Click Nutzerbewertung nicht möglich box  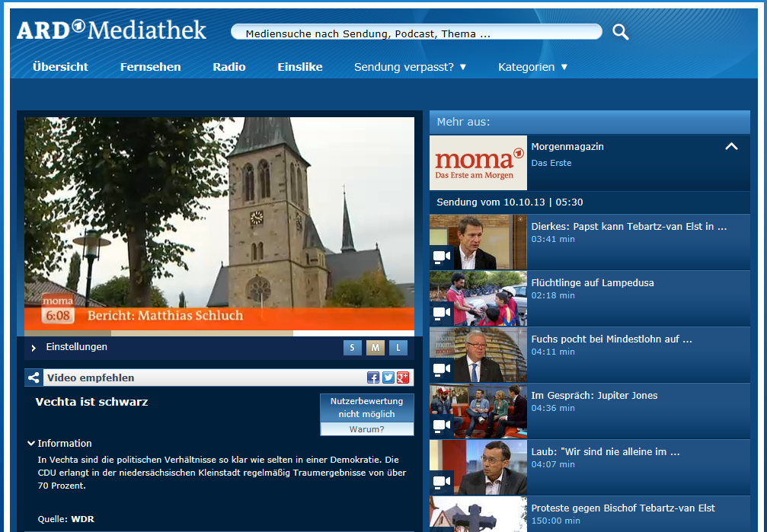[x=367, y=408]
